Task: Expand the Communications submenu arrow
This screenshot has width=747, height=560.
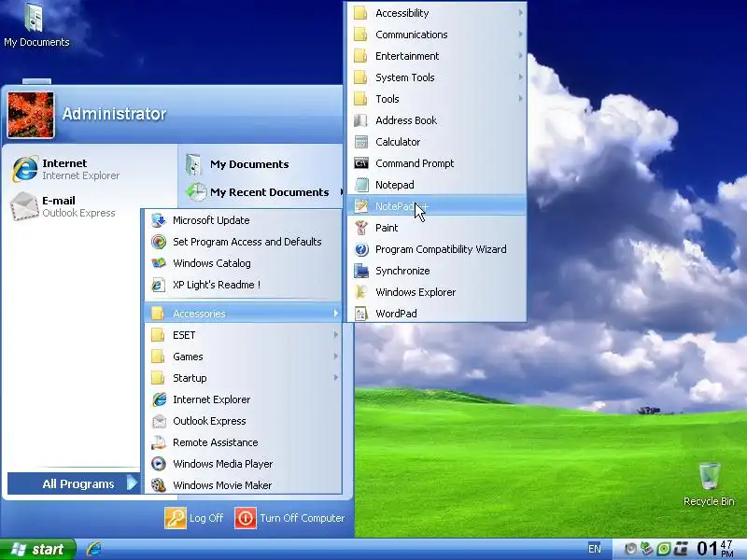Action: [x=520, y=35]
